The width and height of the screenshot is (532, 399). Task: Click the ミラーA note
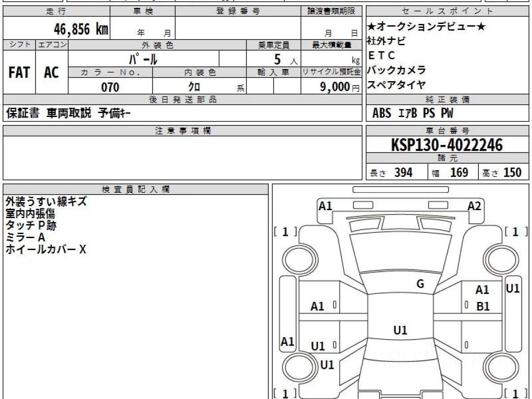(x=26, y=237)
